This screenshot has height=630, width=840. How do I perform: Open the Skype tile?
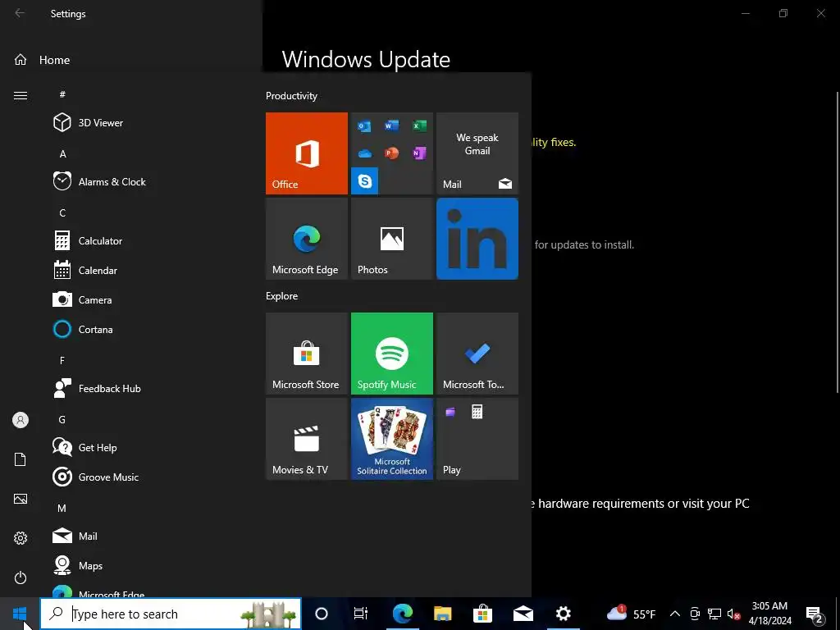tap(365, 181)
